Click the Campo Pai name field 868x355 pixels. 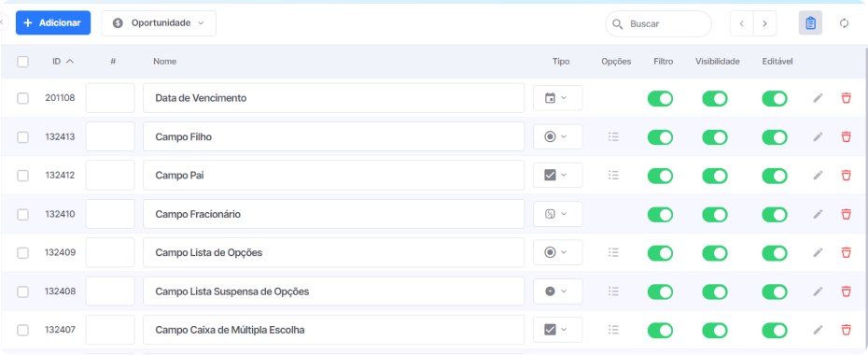click(x=334, y=175)
